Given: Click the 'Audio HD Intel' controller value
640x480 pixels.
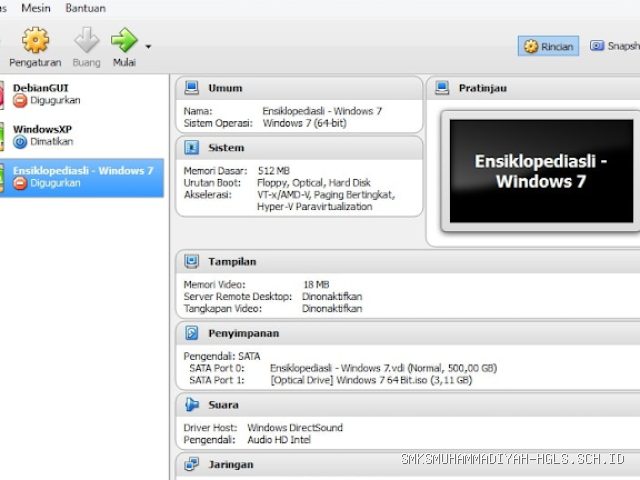Looking at the screenshot, I should (x=279, y=440).
